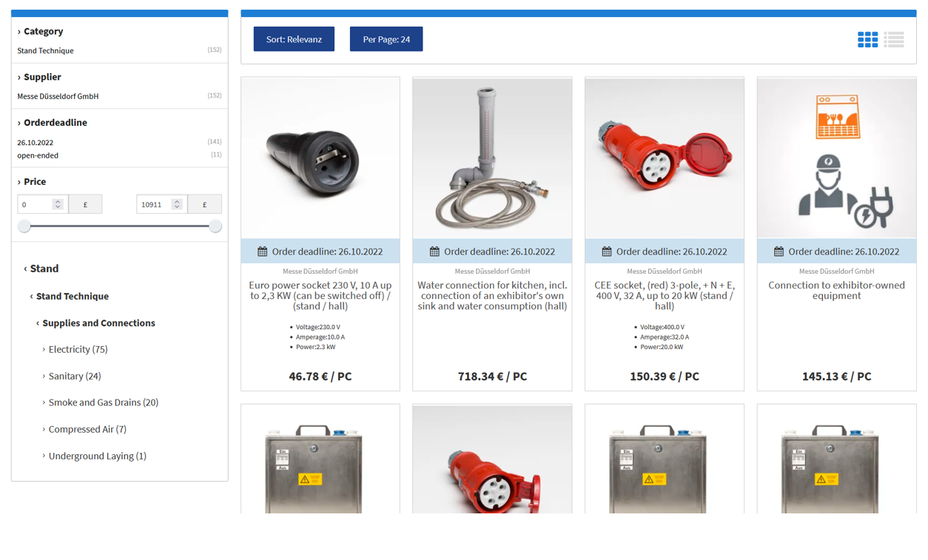Open Sort: Relevanz dropdown
Screen dimensions: 928x560
(x=294, y=39)
